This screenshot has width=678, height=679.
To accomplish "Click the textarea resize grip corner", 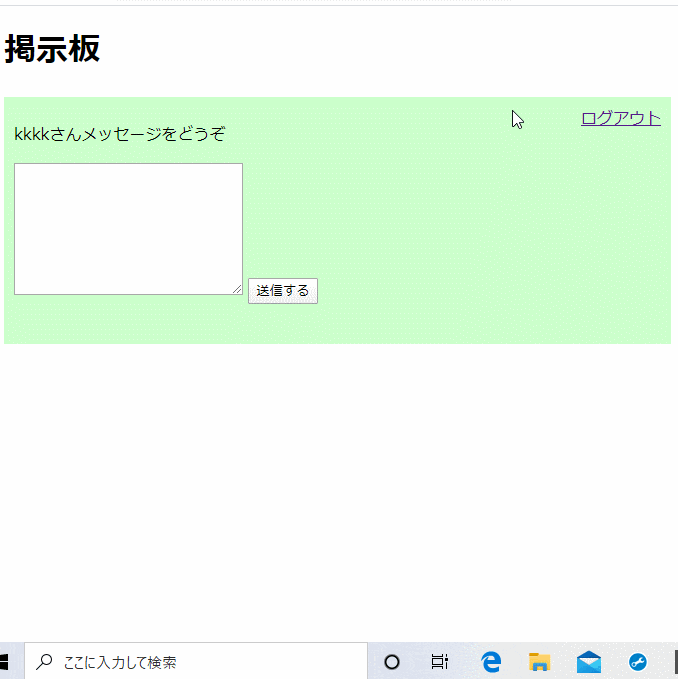I will click(237, 289).
